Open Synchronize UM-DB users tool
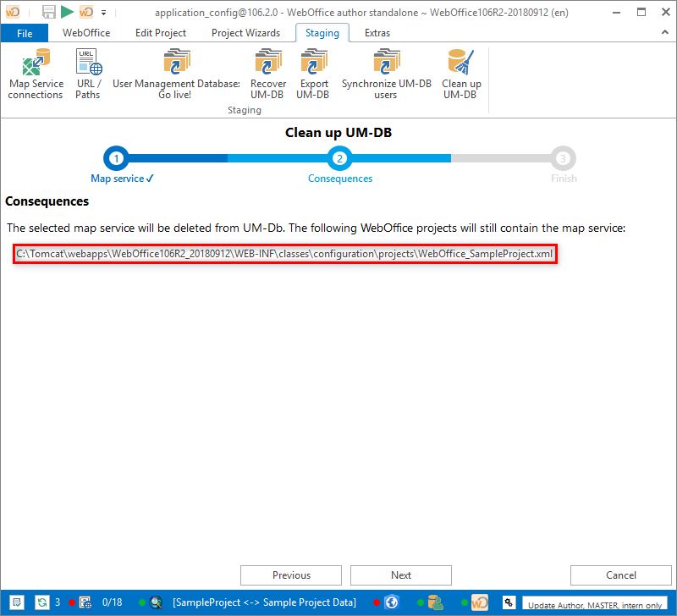 point(387,74)
